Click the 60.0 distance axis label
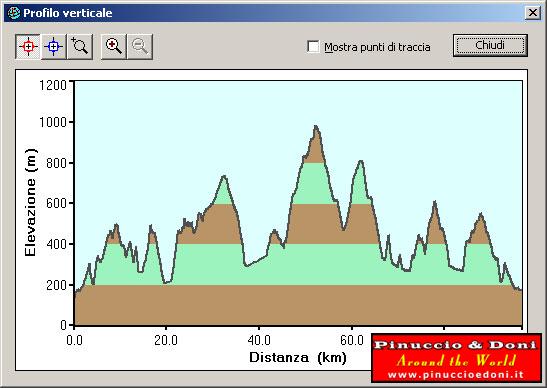The height and width of the screenshot is (388, 547). 352,340
